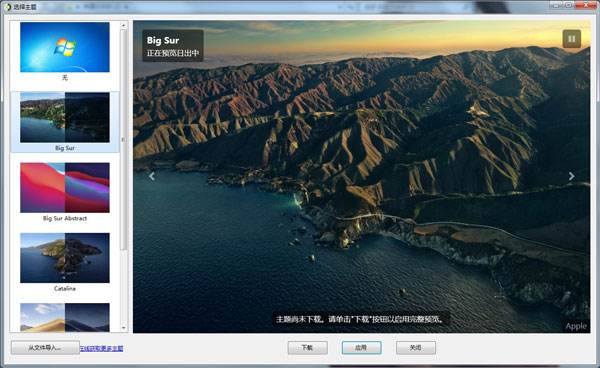Click the theme list scroll-up arrow
The image size is (600, 368).
coord(123,25)
